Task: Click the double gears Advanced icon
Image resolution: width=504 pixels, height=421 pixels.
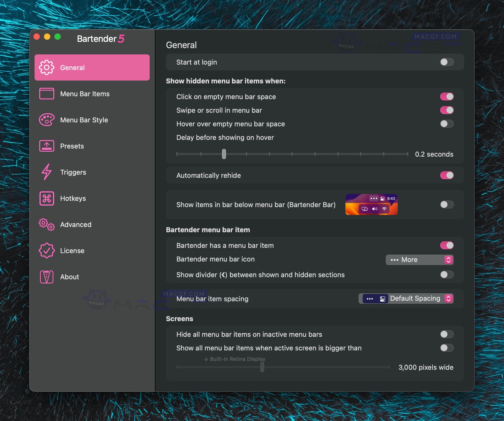Action: (47, 224)
